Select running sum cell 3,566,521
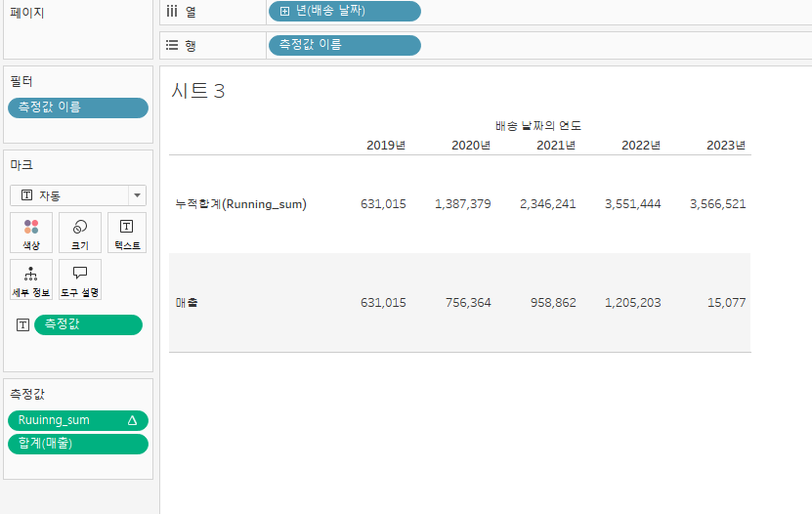812x514 pixels. tap(717, 204)
